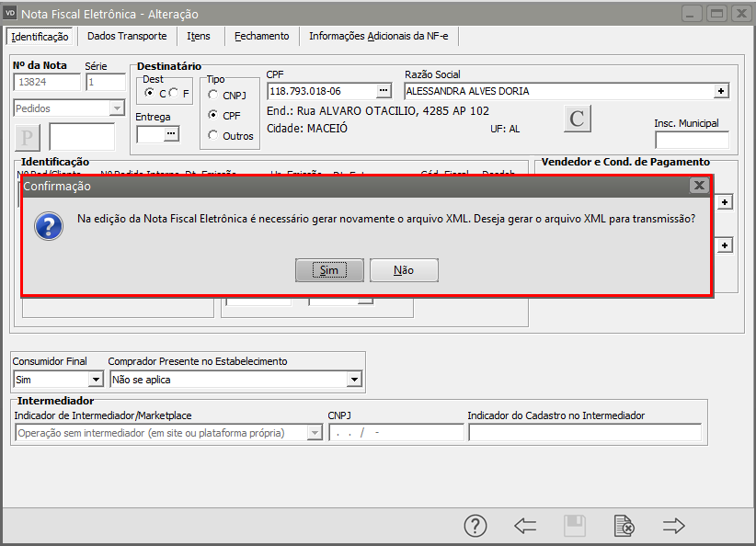Confirm XML generation with Sim
Viewport: 756px width, 546px height.
[329, 270]
